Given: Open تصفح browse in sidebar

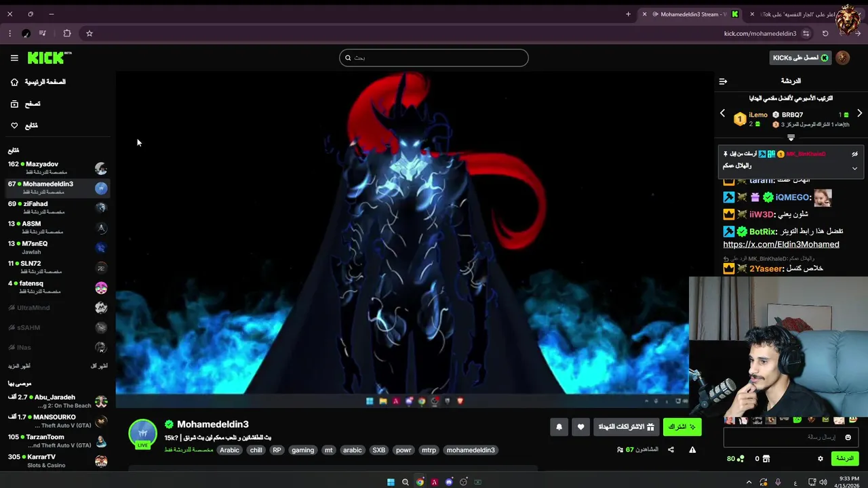Looking at the screenshot, I should [26, 104].
